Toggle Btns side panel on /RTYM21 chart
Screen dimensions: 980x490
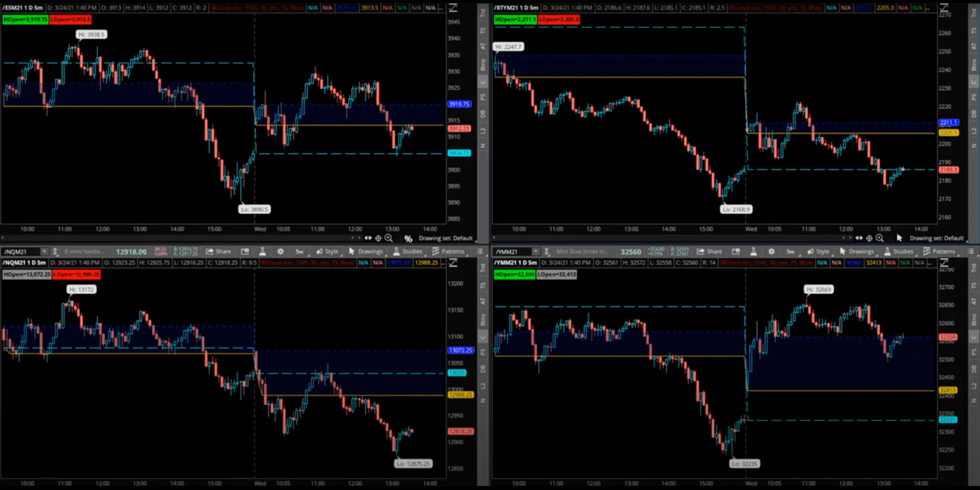point(974,64)
